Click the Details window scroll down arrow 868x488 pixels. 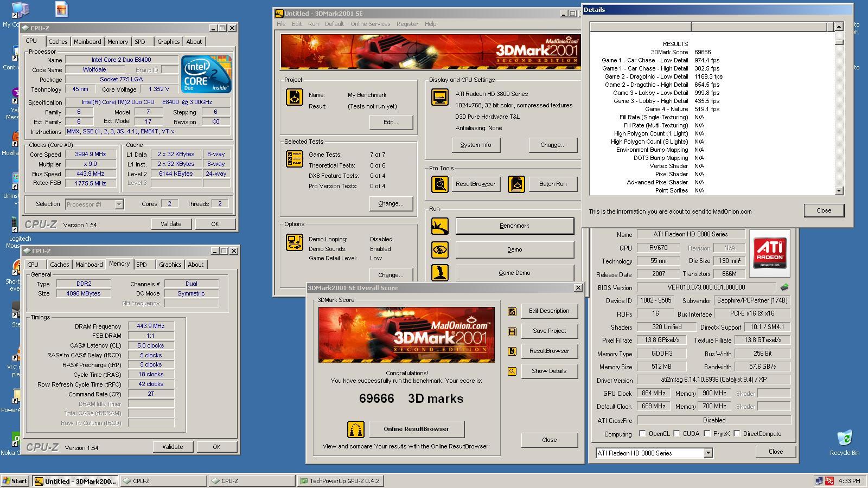pos(839,190)
